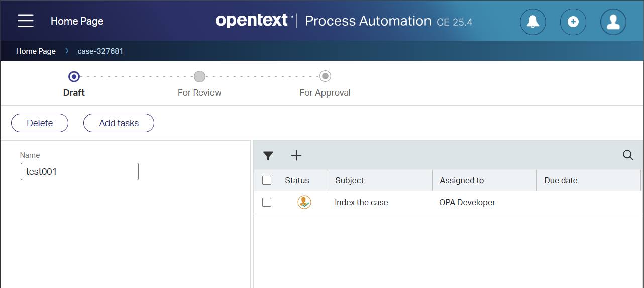Open the notifications bell
This screenshot has width=644, height=288.
[x=532, y=22]
